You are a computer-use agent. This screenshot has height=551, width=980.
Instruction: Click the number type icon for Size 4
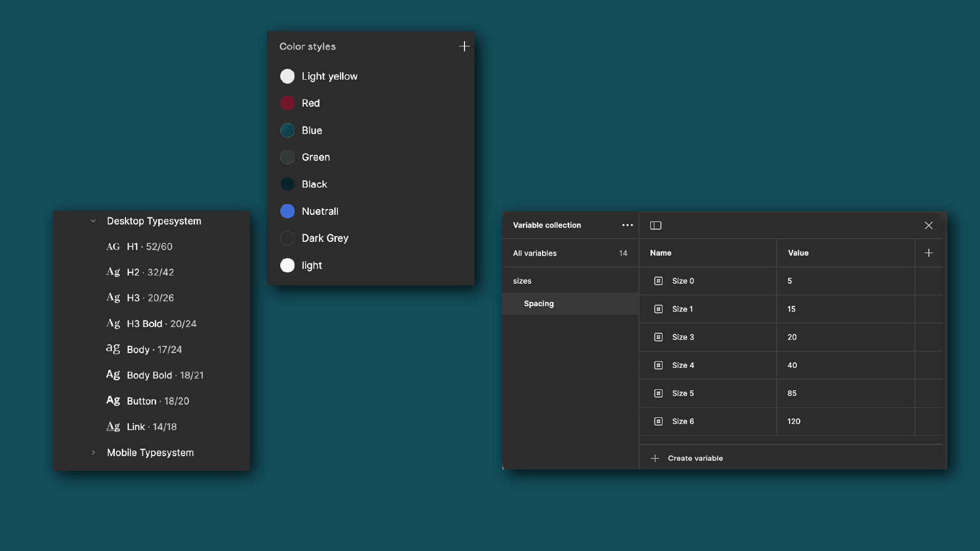point(658,365)
